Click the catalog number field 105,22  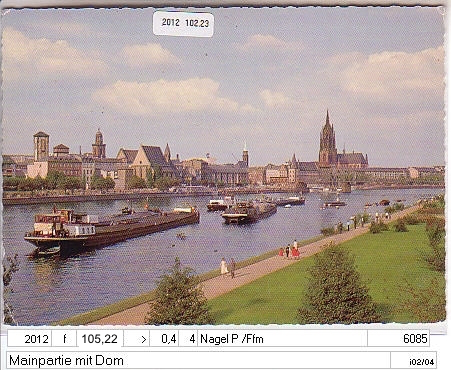pyautogui.click(x=100, y=339)
